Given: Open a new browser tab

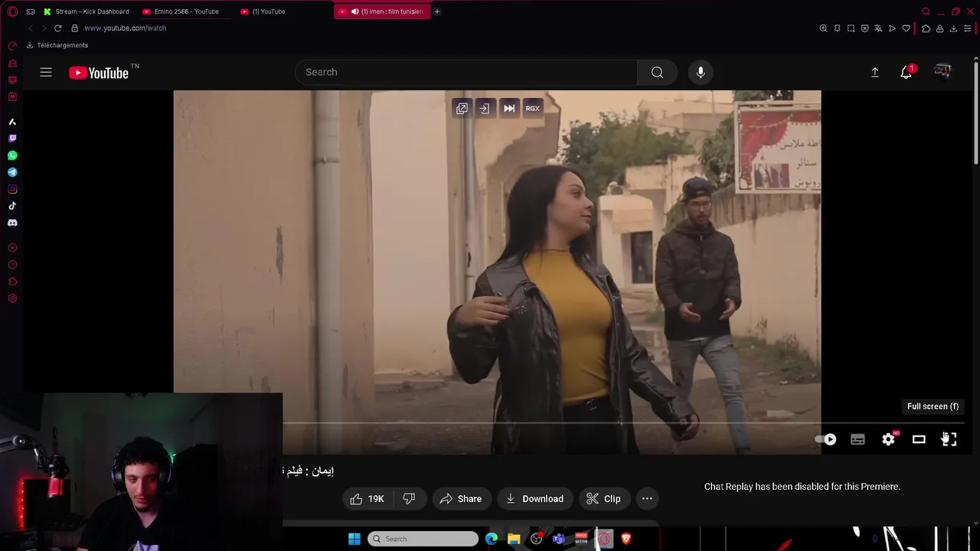Looking at the screenshot, I should pos(437,11).
